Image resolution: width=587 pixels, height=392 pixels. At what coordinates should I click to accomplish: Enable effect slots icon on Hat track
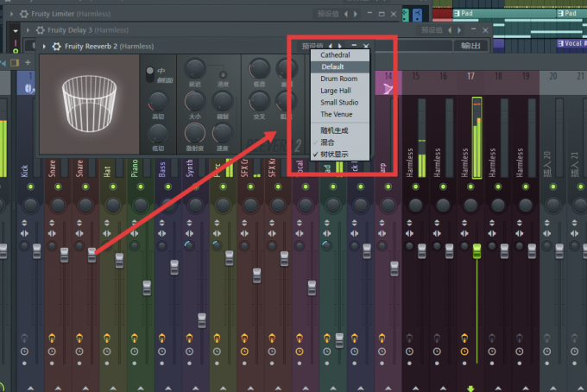(107, 338)
